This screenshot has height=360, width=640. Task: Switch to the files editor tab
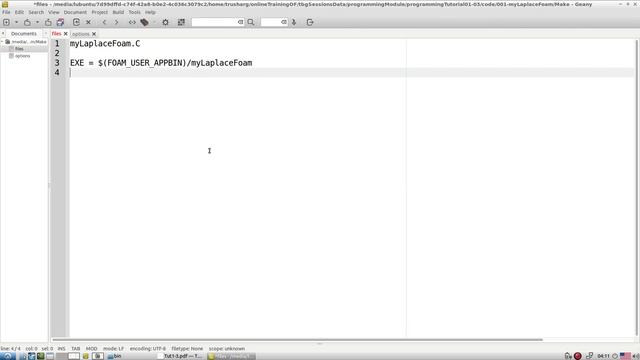point(56,33)
